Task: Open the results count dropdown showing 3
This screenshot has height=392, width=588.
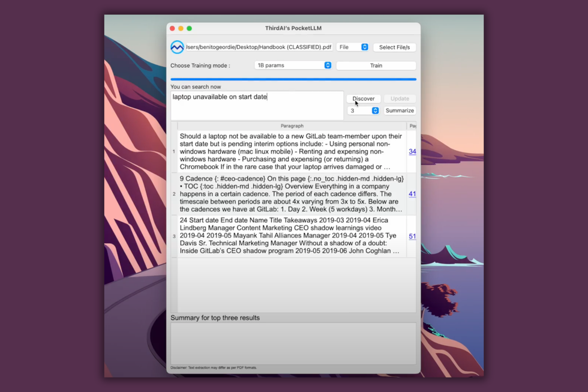Action: (x=364, y=110)
